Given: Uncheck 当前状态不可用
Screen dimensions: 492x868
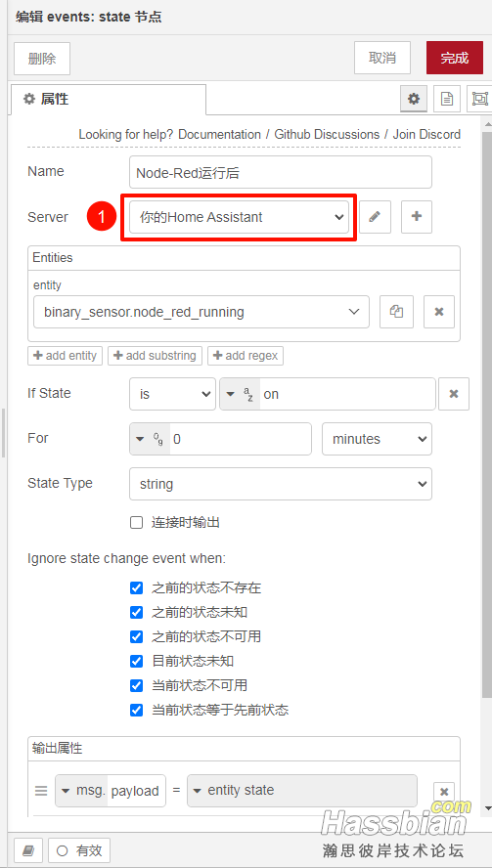Looking at the screenshot, I should (x=136, y=685).
